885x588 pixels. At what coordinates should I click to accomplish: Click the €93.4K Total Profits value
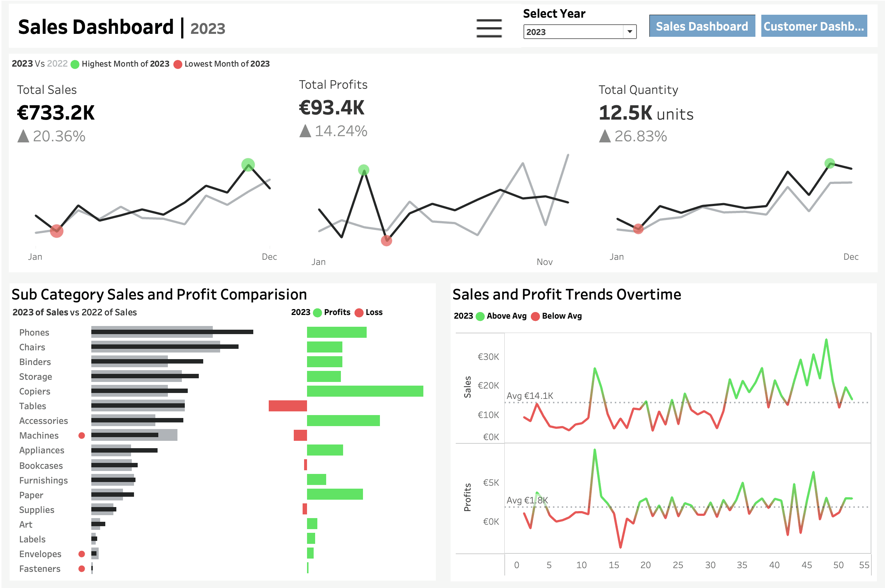[332, 107]
